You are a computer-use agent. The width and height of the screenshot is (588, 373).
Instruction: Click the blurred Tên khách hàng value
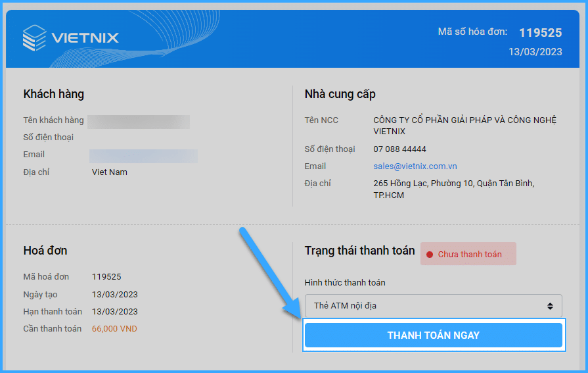click(139, 122)
